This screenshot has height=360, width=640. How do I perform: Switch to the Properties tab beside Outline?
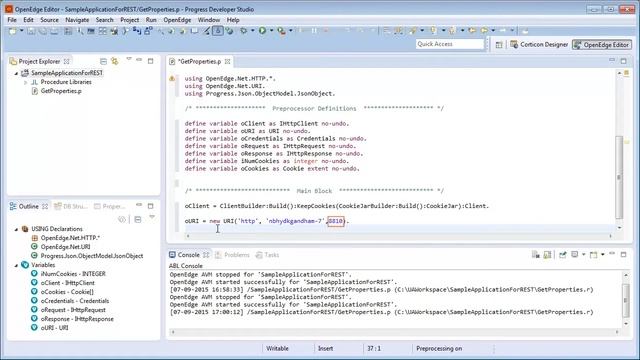tap(109, 207)
